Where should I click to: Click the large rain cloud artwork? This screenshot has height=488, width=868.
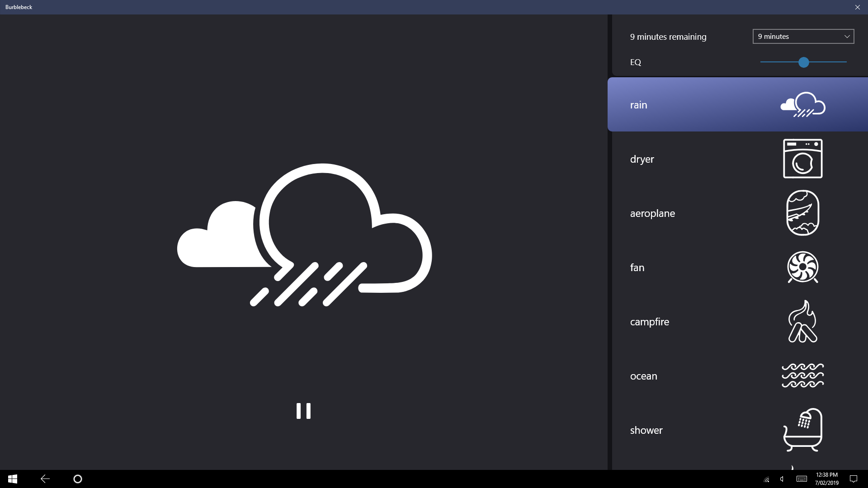point(304,235)
